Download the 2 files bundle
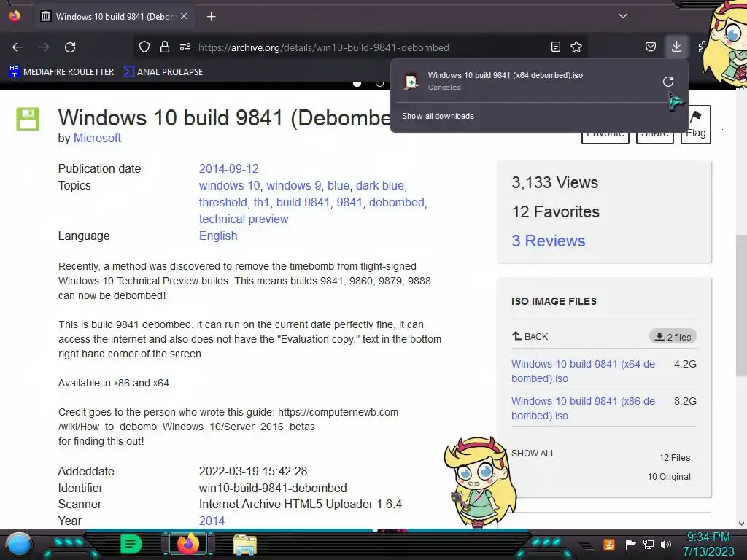The height and width of the screenshot is (560, 747). click(x=673, y=337)
